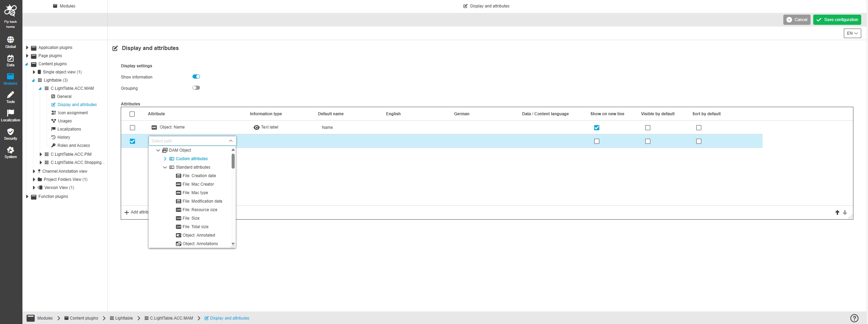
Task: Click the Select path input field
Action: (189, 141)
